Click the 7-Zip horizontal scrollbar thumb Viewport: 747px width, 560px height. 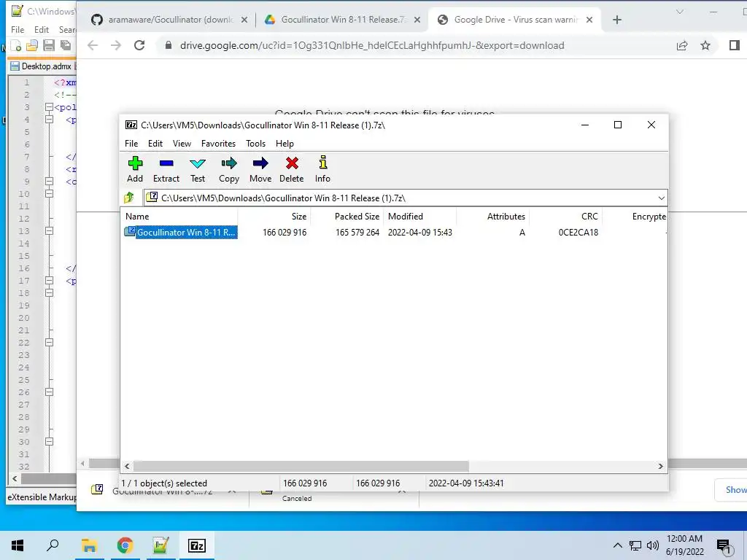tap(301, 466)
